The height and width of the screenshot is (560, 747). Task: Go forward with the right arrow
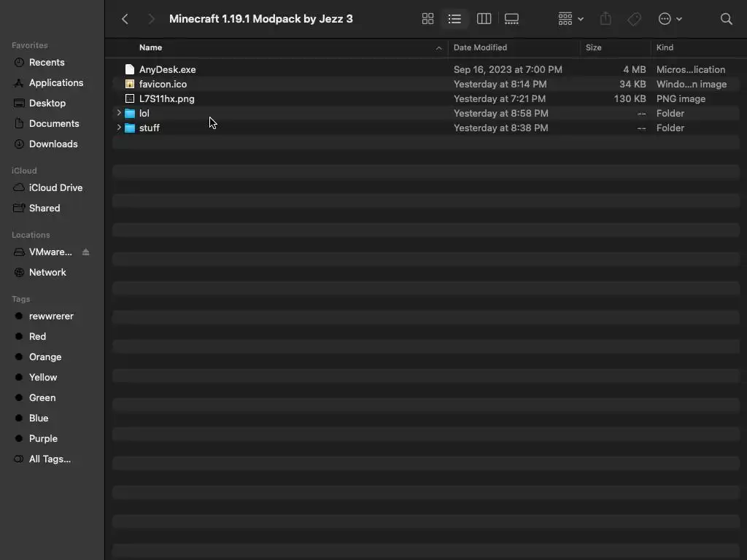pos(151,19)
